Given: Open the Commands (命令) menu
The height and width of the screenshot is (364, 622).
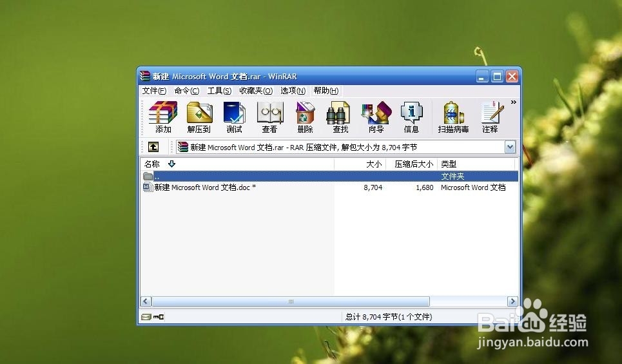Looking at the screenshot, I should [x=187, y=91].
